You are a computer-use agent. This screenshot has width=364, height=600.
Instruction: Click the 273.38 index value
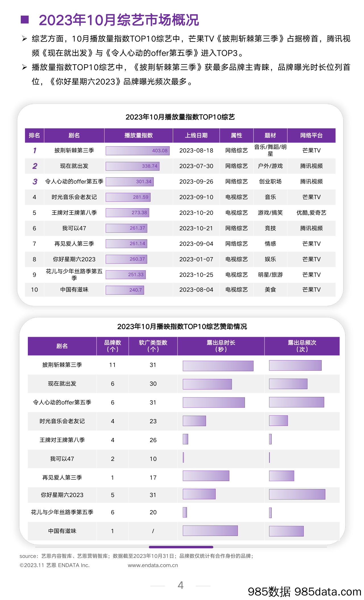[139, 213]
